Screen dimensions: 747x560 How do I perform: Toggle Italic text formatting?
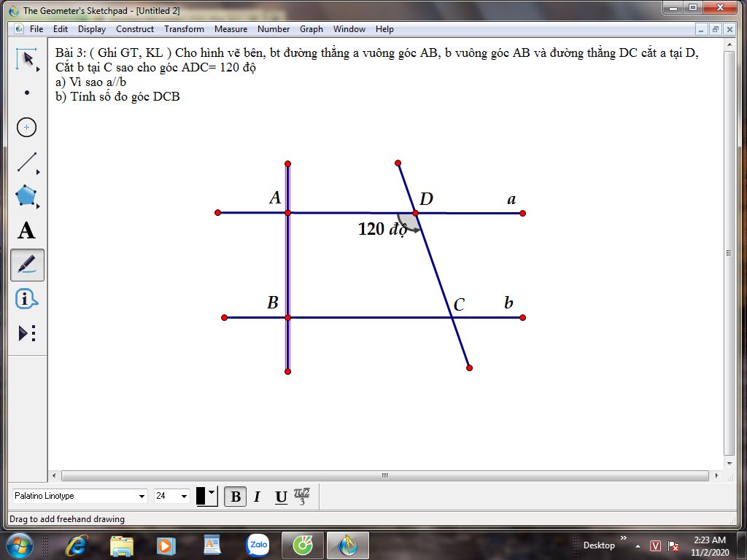[x=258, y=496]
